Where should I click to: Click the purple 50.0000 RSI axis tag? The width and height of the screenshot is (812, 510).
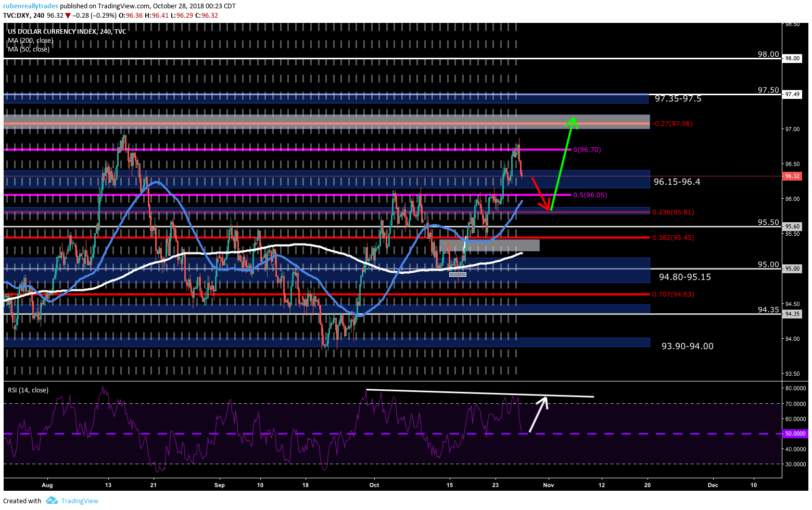(795, 433)
